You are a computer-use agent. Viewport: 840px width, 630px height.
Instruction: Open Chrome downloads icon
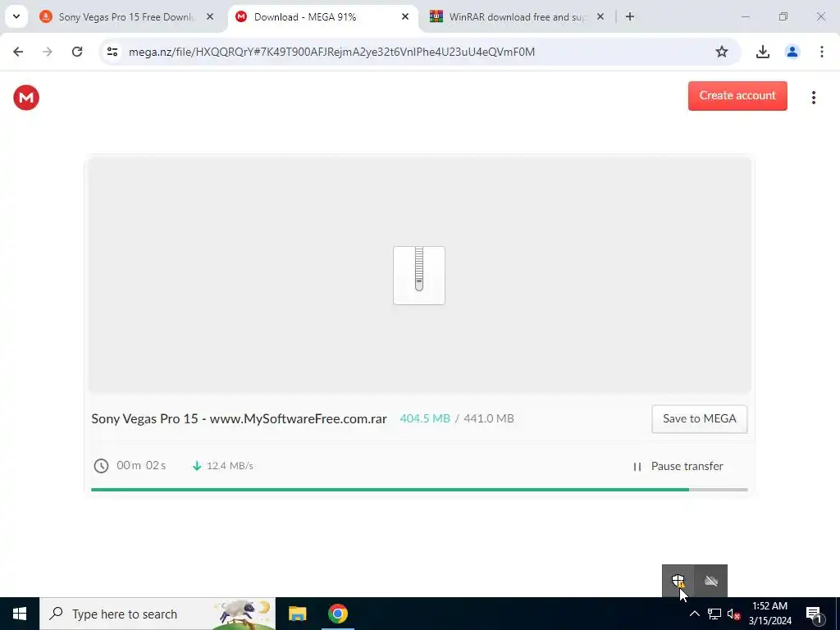pos(762,52)
